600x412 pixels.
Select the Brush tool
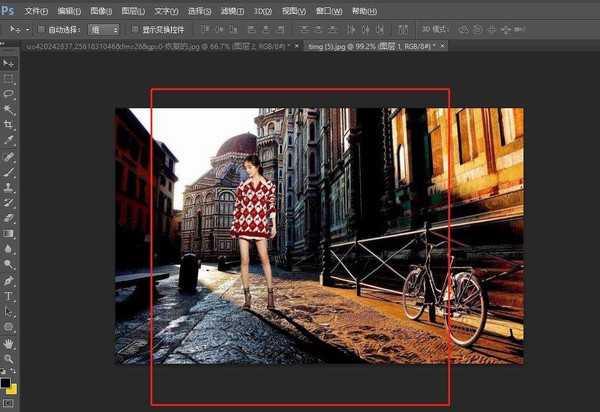tap(9, 171)
